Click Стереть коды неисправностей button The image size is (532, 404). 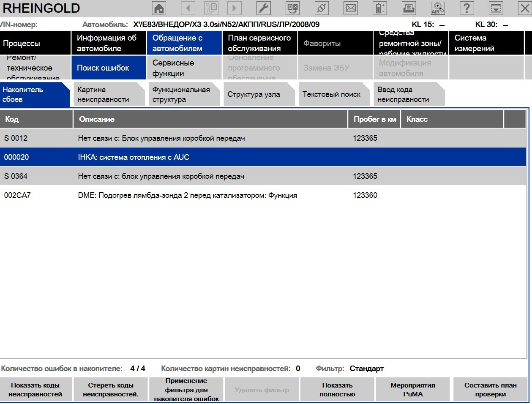tap(111, 390)
